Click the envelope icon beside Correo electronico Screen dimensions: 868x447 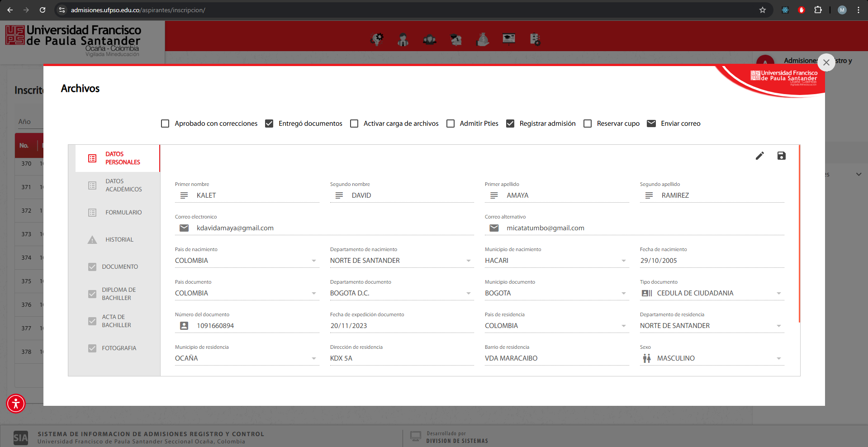click(x=184, y=228)
